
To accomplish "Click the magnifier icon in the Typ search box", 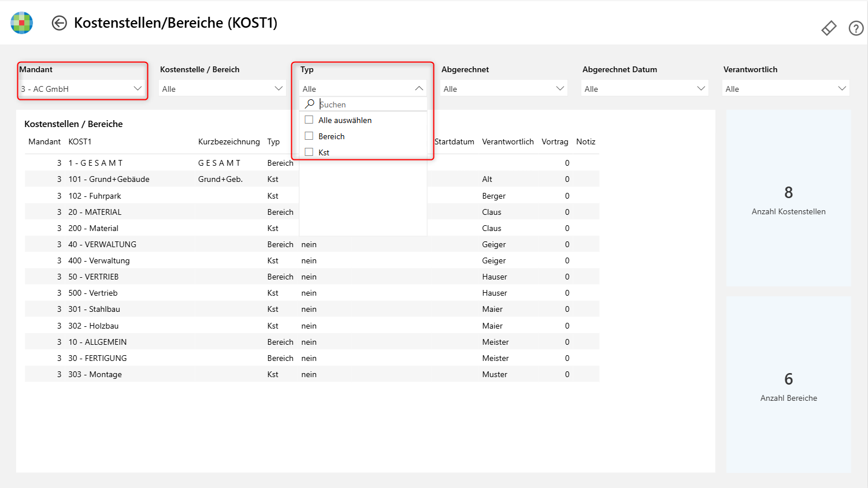I will click(x=309, y=103).
